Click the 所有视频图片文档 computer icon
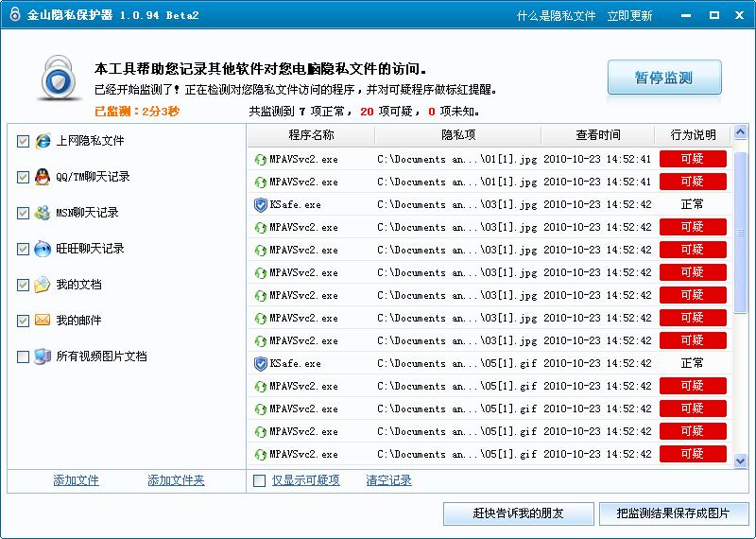Screen dimensions: 756x539 (43, 356)
